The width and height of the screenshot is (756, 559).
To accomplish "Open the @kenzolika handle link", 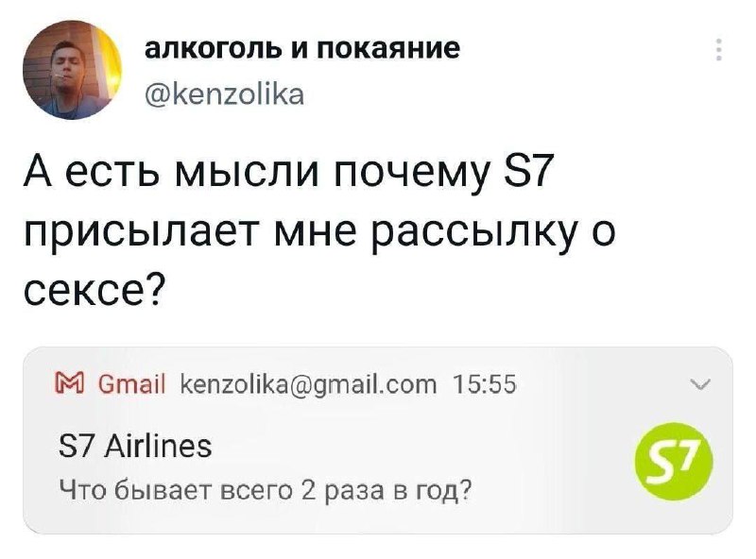I will 225,94.
